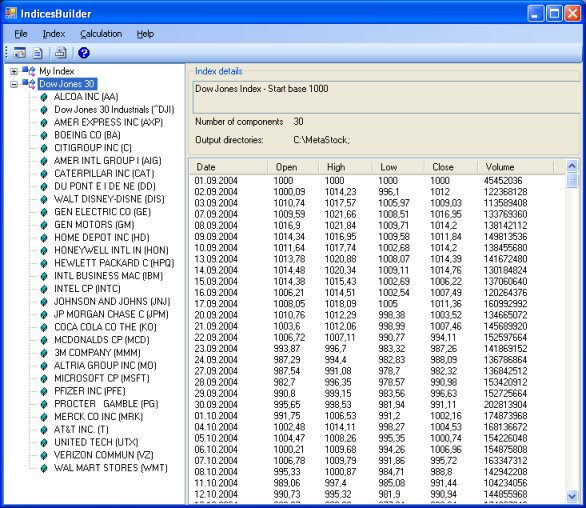Select HONEYWELL INTL IN (HON) component
This screenshot has width=586, height=508.
111,250
